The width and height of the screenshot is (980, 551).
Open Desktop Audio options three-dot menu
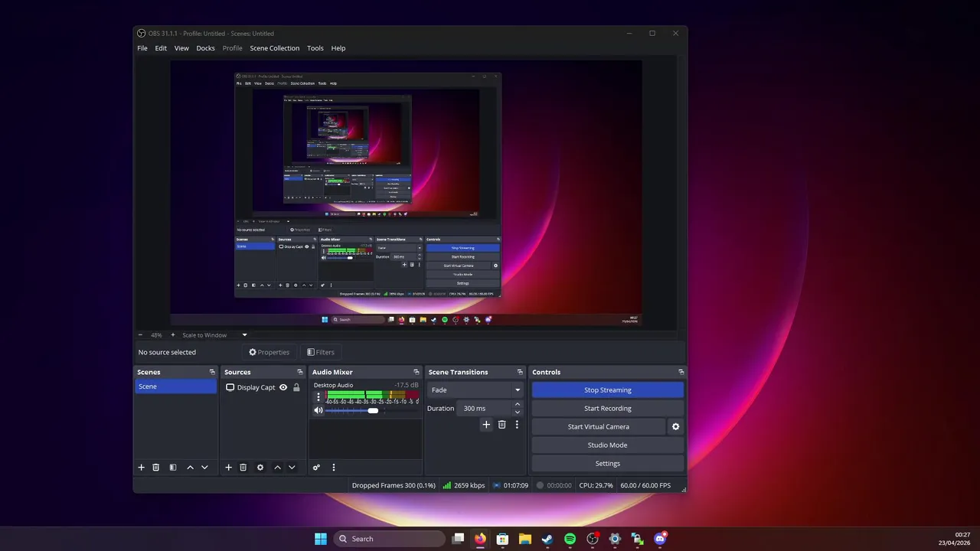pyautogui.click(x=318, y=397)
